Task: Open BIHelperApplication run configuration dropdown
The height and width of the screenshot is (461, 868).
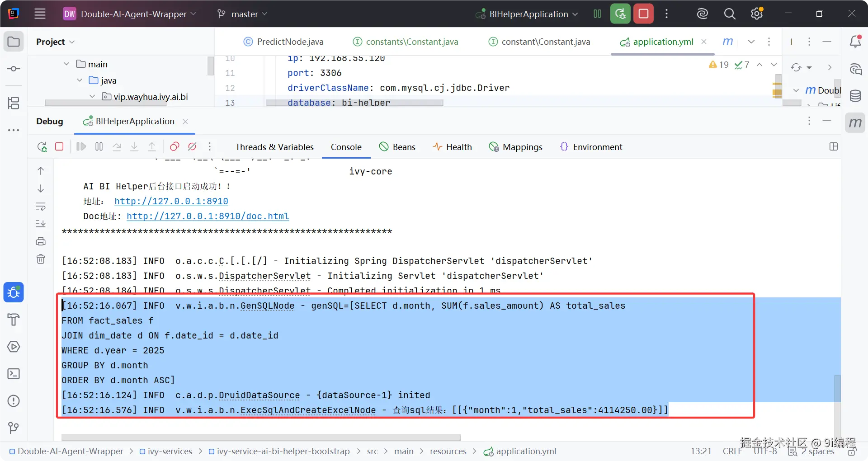Action: coord(527,14)
